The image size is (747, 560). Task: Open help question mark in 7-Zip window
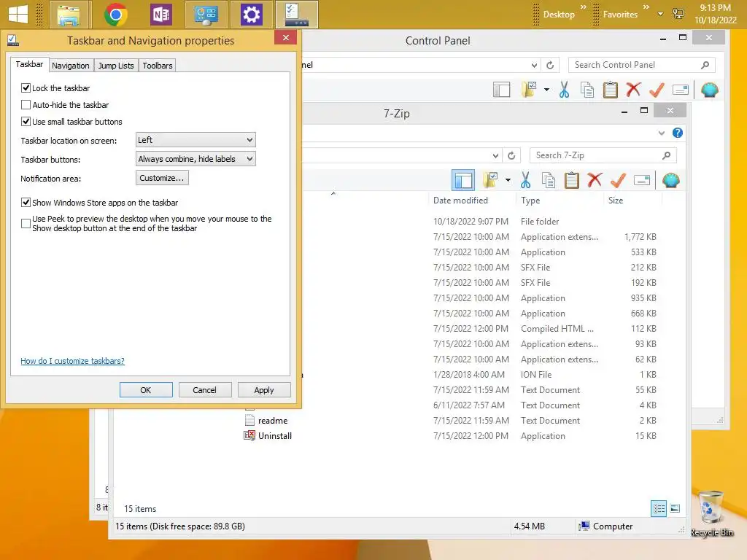click(678, 133)
